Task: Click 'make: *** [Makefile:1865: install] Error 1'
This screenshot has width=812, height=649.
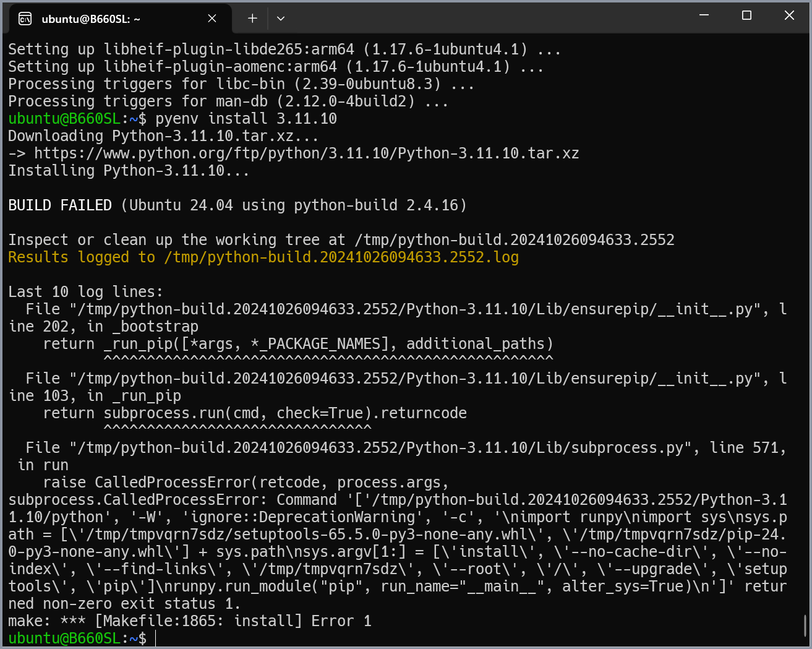Action: point(190,621)
